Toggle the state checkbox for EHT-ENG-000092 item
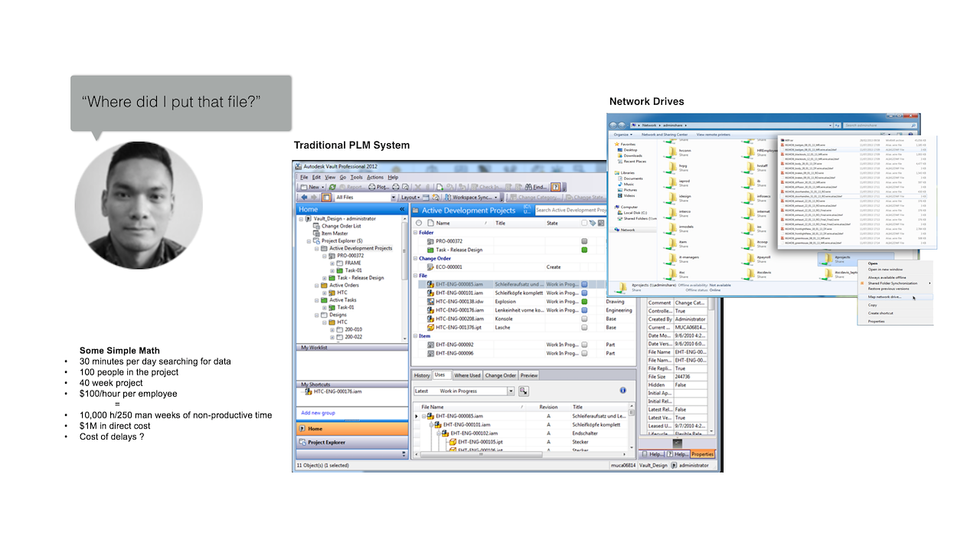 pyautogui.click(x=584, y=345)
